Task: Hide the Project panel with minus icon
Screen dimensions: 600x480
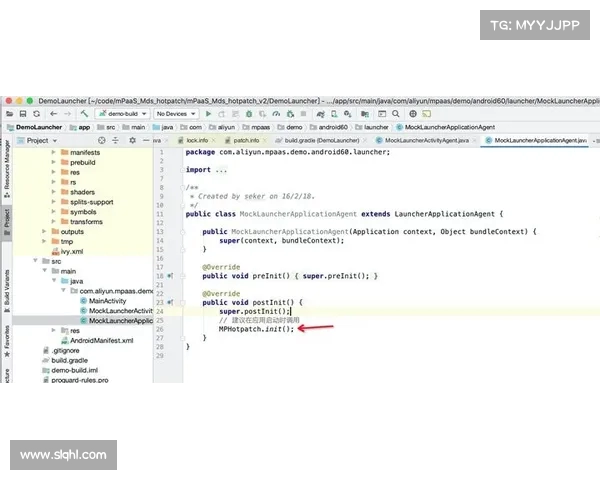Action: 146,140
